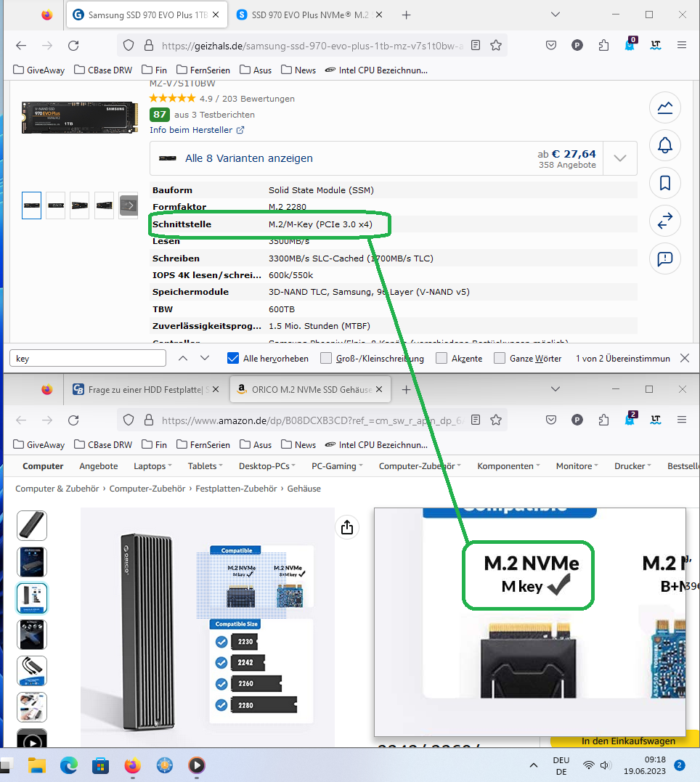Click share icon on Amazon product image
Image resolution: width=700 pixels, height=782 pixels.
[347, 527]
